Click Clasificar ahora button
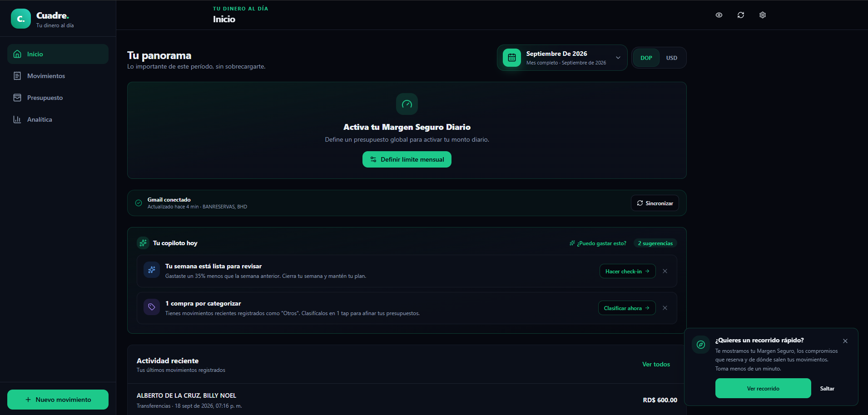 coord(627,308)
